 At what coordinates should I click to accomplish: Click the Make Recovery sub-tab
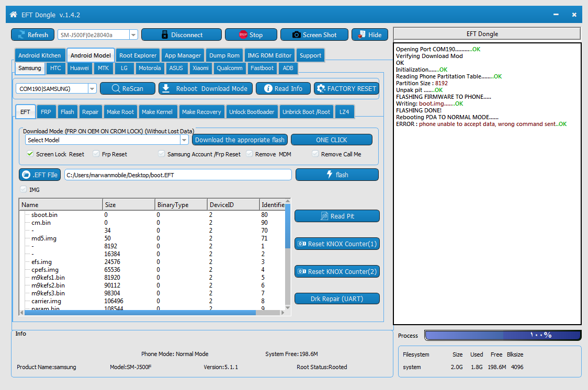(201, 112)
